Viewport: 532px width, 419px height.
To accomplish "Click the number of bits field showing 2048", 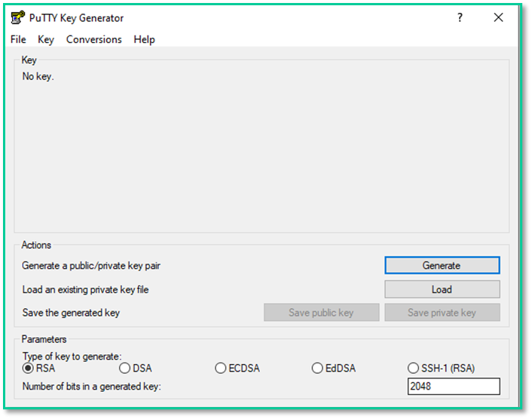I will [x=453, y=387].
